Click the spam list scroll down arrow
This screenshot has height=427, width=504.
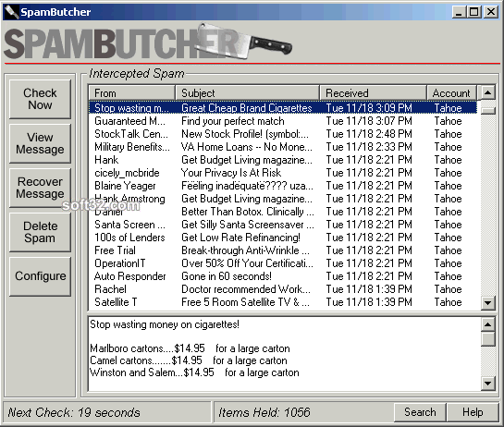488,302
